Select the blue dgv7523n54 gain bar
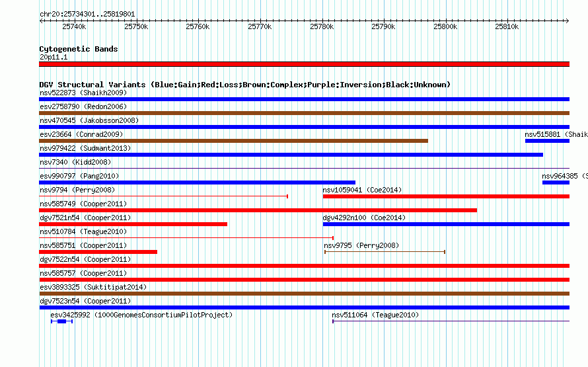Screen dimensions: 588x367 [304, 307]
